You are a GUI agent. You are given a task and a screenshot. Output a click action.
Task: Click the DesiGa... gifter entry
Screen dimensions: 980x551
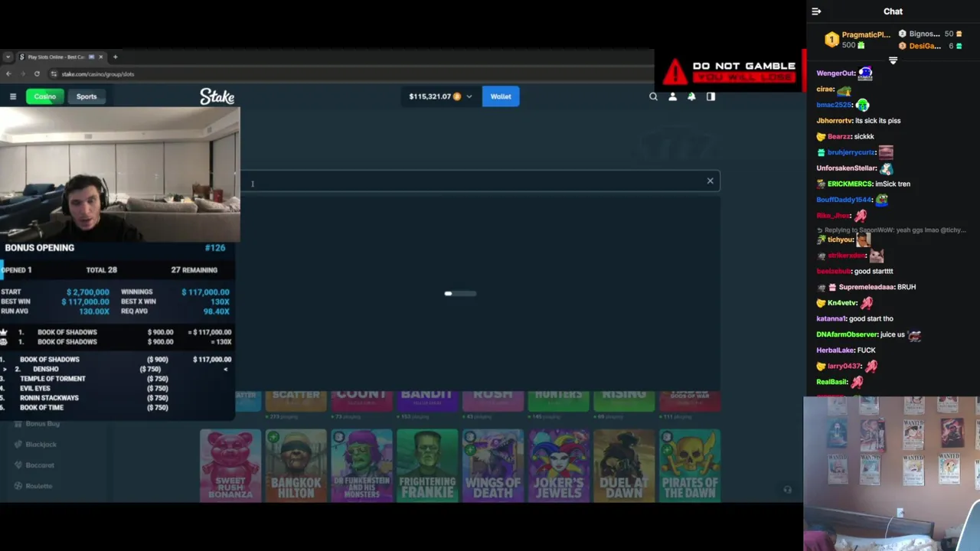[x=930, y=46]
